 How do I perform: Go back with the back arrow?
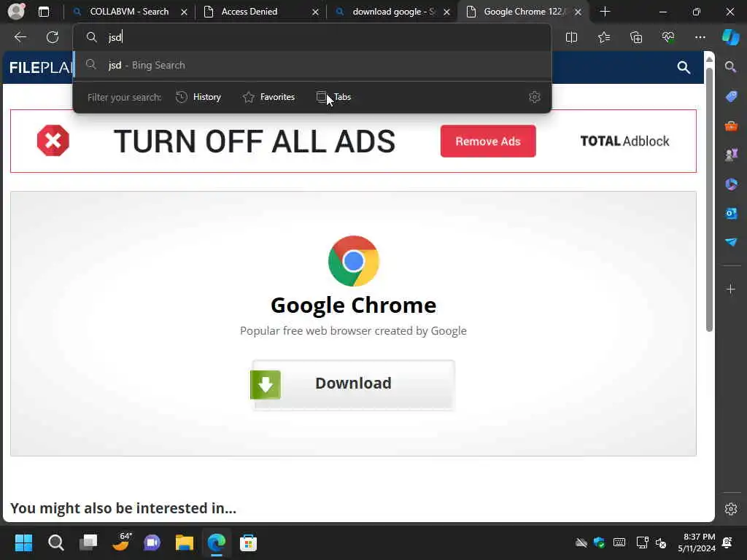[x=20, y=37]
